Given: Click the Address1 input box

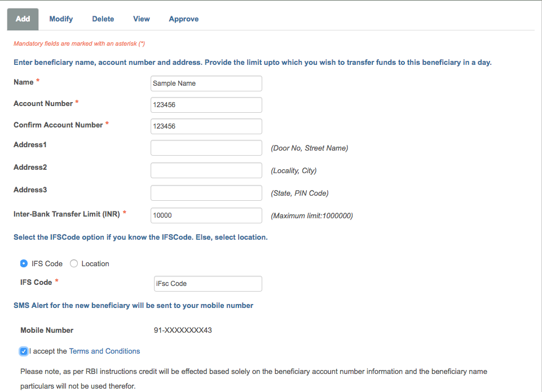Looking at the screenshot, I should coord(206,148).
